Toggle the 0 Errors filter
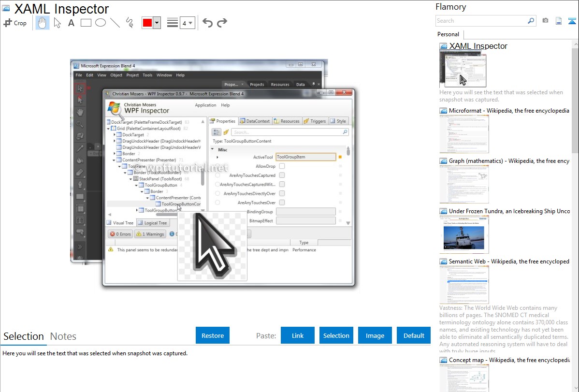Viewport: 579px width, 392px height. (x=120, y=234)
